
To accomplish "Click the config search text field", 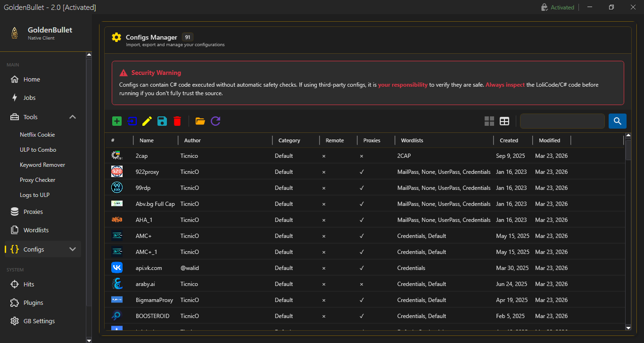I will coord(562,121).
